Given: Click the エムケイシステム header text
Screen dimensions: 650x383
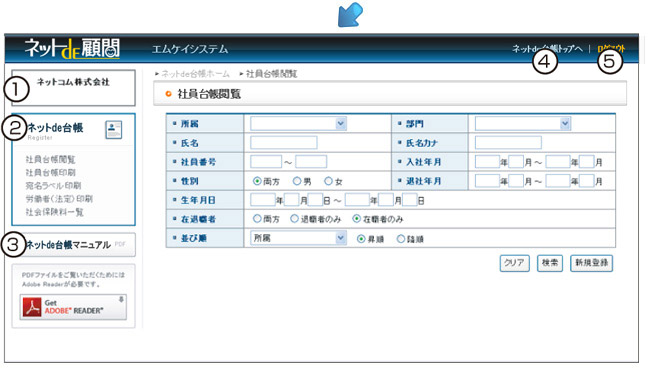Looking at the screenshot, I should pos(190,49).
